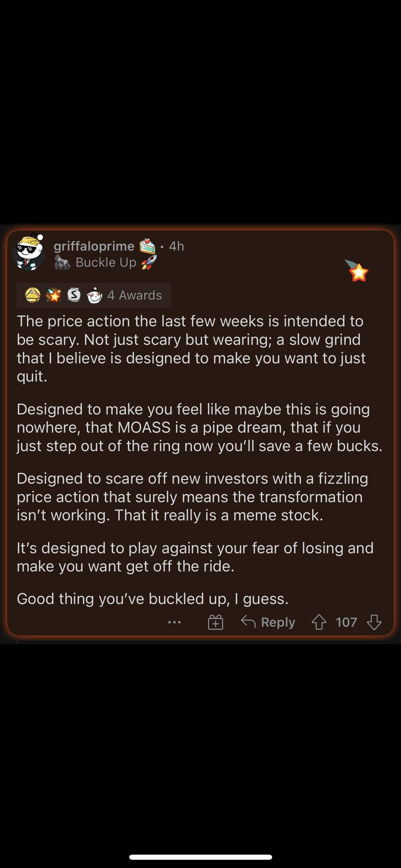Tap the 107 vote score
Screen dimensions: 401x868
[346, 622]
